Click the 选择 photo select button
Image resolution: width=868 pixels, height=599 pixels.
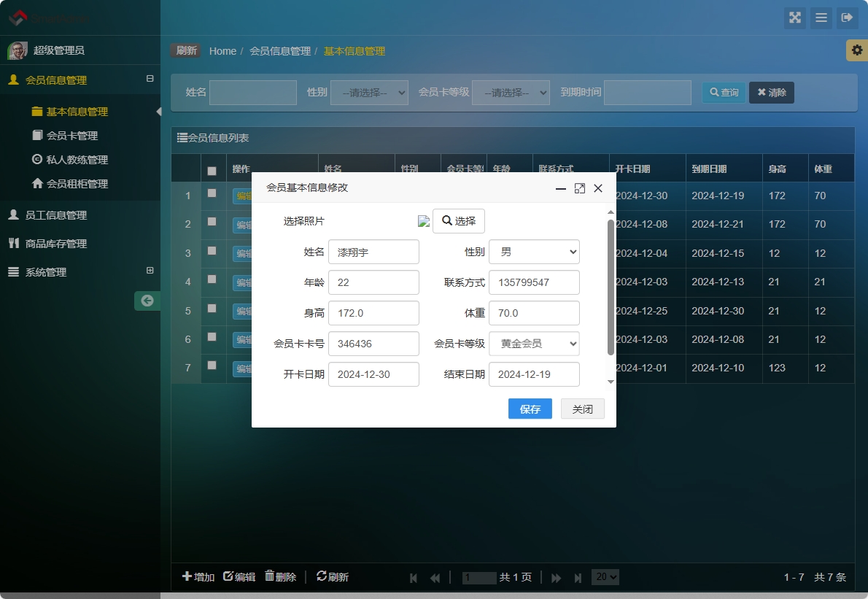coord(458,220)
